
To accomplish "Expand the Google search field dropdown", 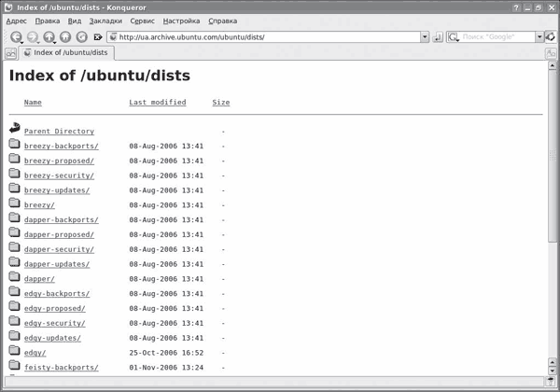I will coord(539,37).
